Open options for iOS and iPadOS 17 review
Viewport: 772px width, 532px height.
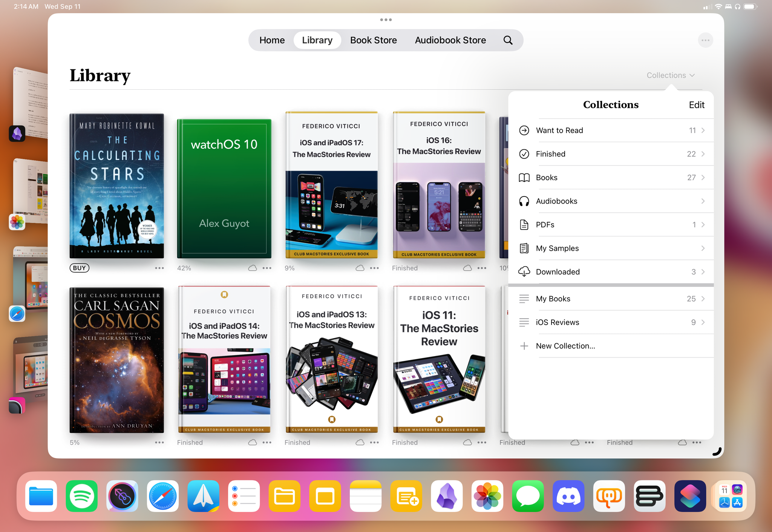tap(374, 268)
